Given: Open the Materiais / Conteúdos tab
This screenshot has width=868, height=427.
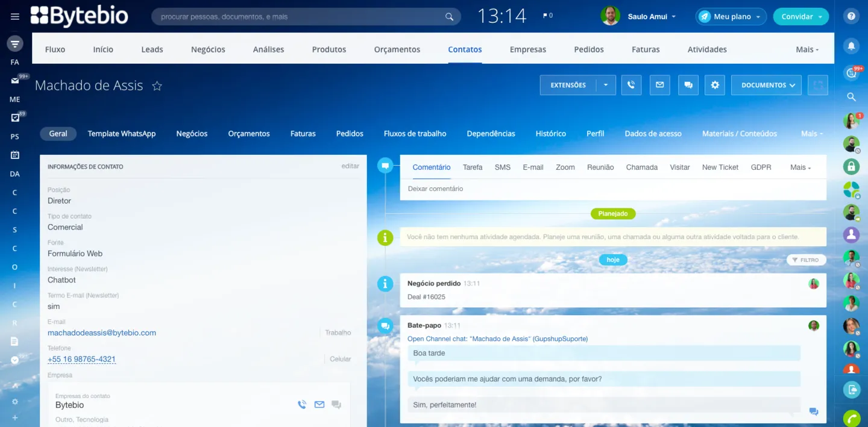Looking at the screenshot, I should point(739,134).
